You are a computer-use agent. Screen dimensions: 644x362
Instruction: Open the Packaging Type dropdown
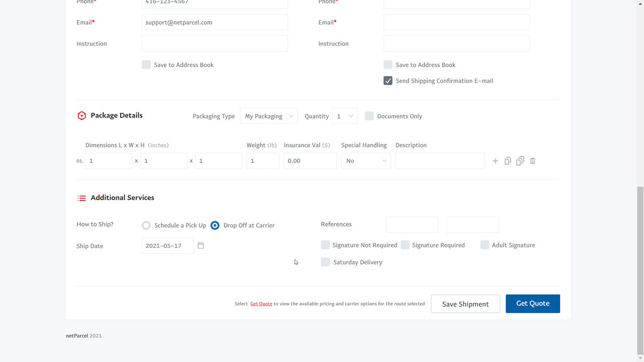point(269,116)
